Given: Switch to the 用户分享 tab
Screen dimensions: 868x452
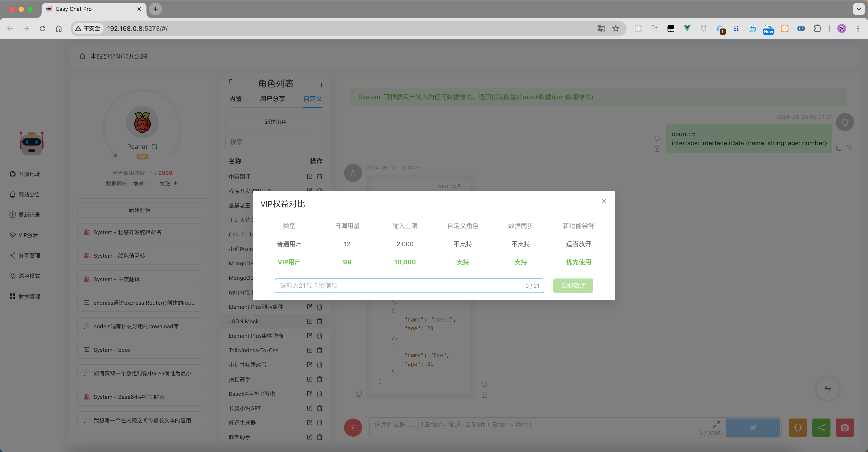Looking at the screenshot, I should point(273,98).
